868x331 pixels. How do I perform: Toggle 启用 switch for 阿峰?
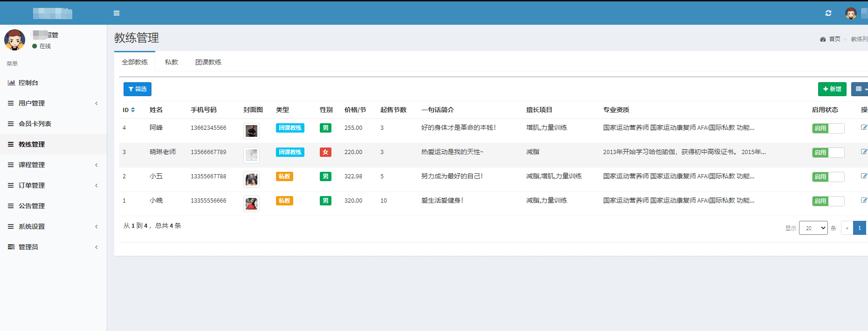click(828, 128)
